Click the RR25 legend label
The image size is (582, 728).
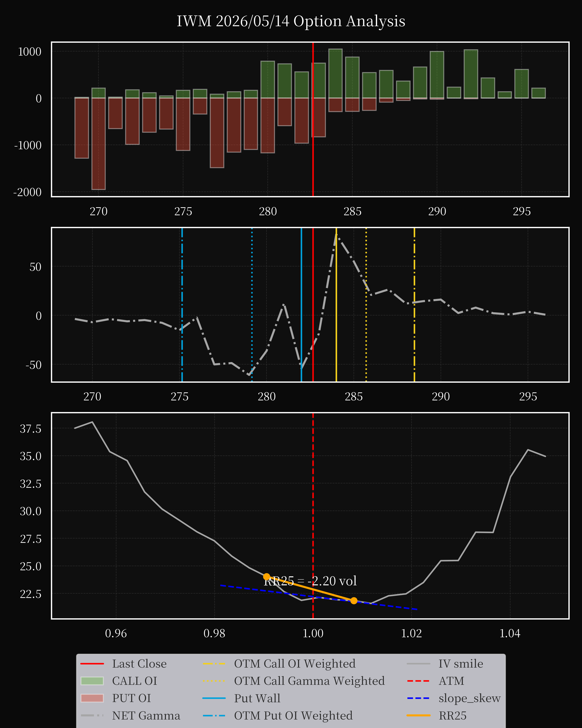(453, 716)
